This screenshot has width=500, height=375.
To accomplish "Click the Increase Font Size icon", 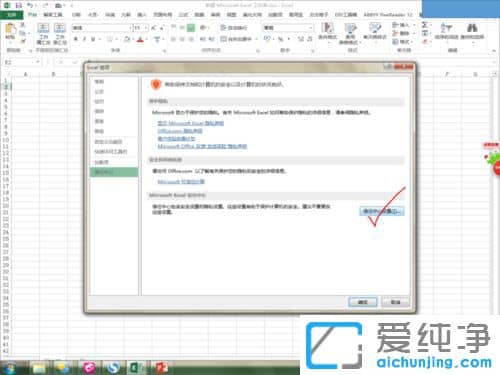I will [154, 28].
